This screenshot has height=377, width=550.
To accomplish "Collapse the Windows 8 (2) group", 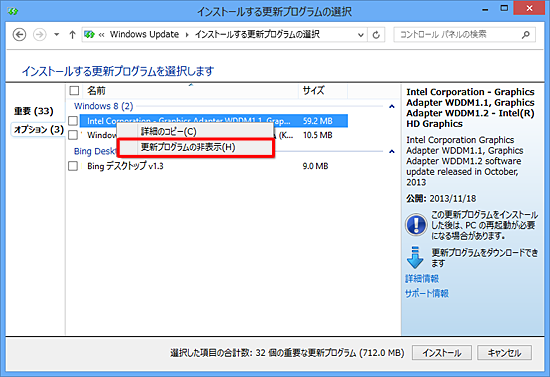I will click(x=392, y=106).
